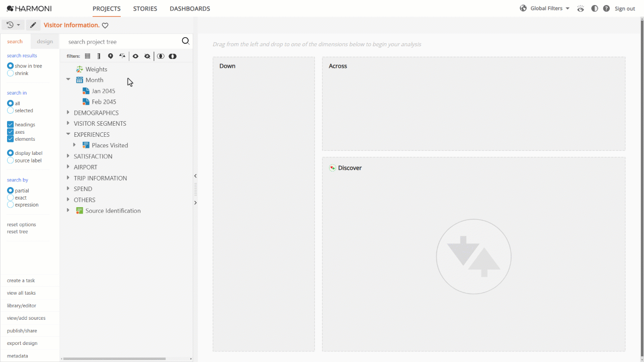Click the Month calendar icon
The image size is (644, 362).
click(x=79, y=80)
